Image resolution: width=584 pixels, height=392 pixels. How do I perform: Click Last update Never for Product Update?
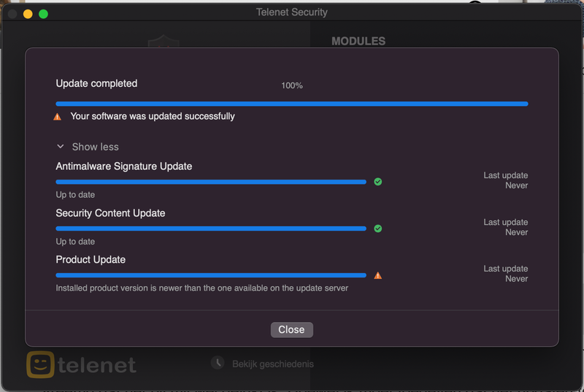(x=506, y=274)
